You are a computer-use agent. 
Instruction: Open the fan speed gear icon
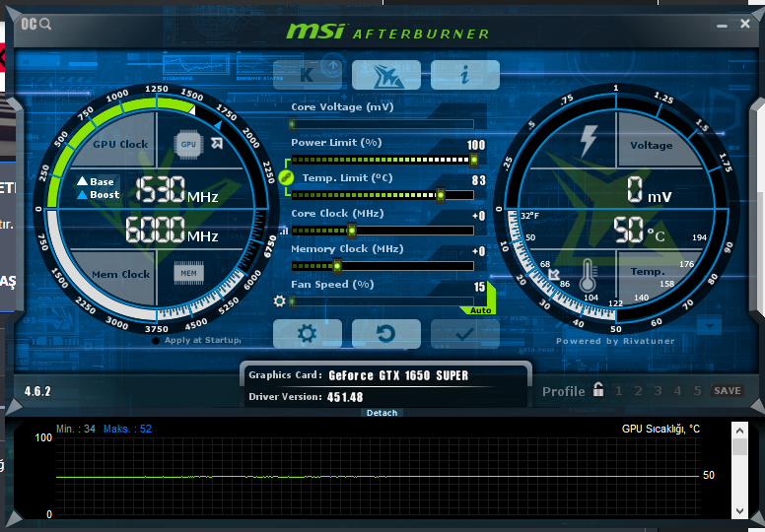tap(280, 300)
